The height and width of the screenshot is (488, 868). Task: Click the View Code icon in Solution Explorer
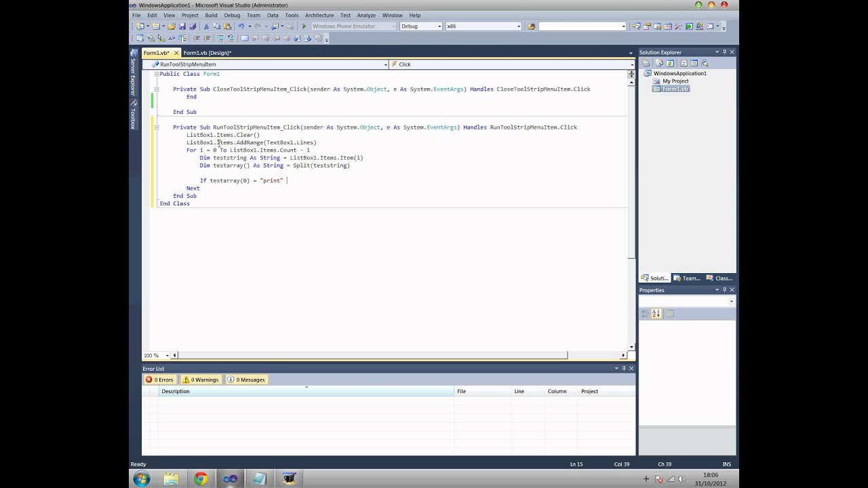[x=684, y=63]
